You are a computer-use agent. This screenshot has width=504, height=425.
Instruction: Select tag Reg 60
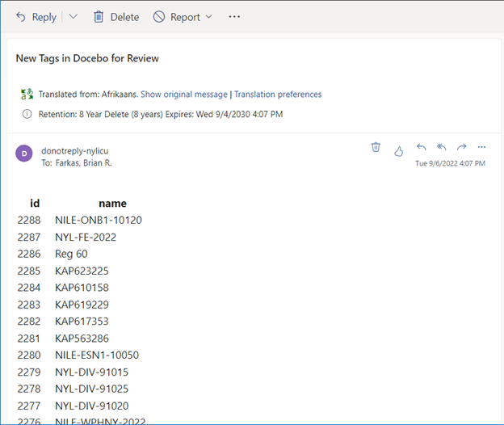click(x=71, y=254)
